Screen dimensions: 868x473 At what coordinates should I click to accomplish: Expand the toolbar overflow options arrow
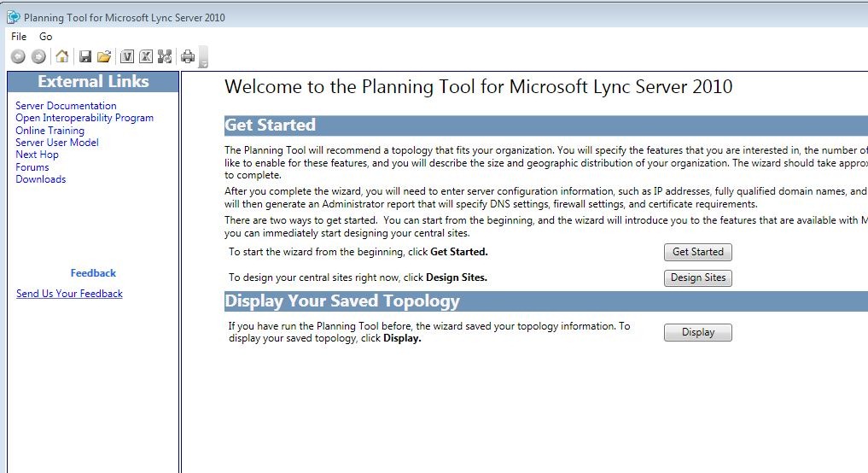coord(203,57)
